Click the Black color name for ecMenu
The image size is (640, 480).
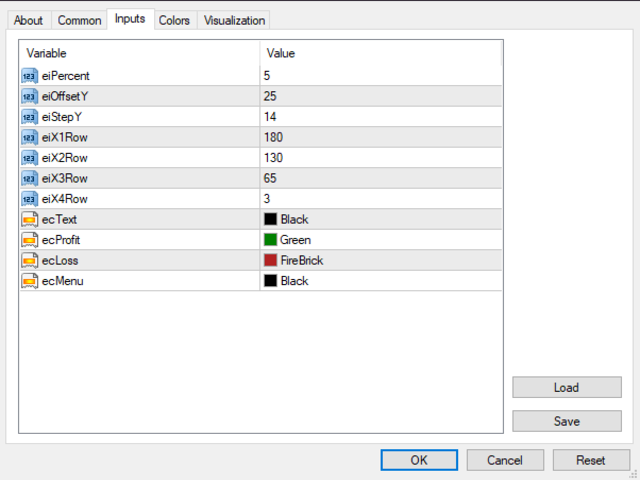pyautogui.click(x=294, y=281)
